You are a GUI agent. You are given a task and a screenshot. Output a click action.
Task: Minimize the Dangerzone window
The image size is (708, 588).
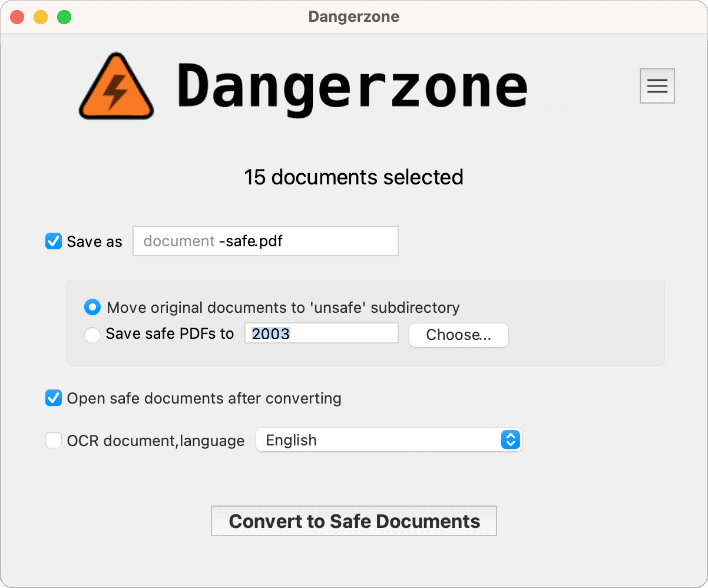pos(41,17)
